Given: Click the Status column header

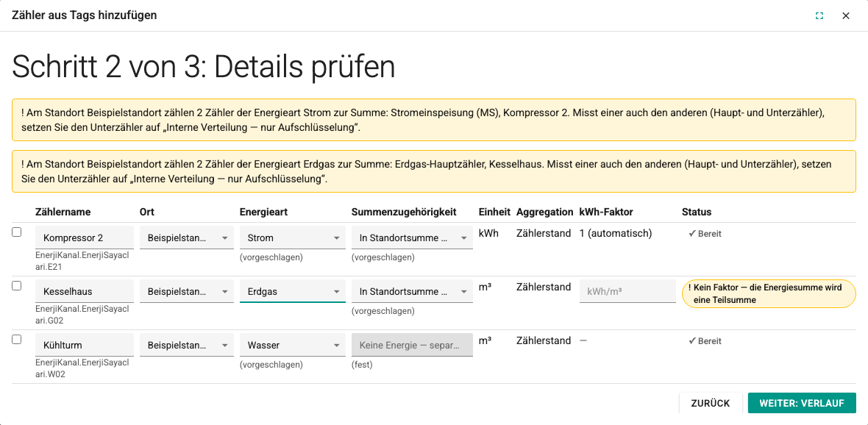Looking at the screenshot, I should coord(697,212).
